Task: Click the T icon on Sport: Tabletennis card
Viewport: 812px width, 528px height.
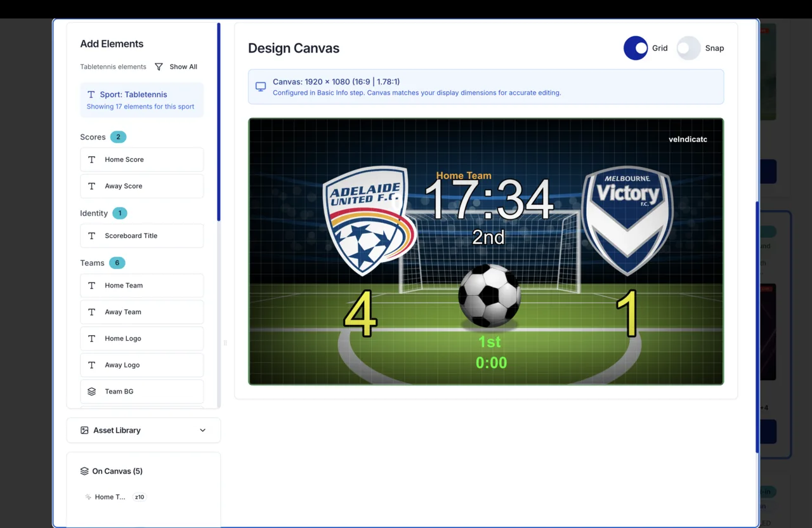Action: (x=91, y=94)
